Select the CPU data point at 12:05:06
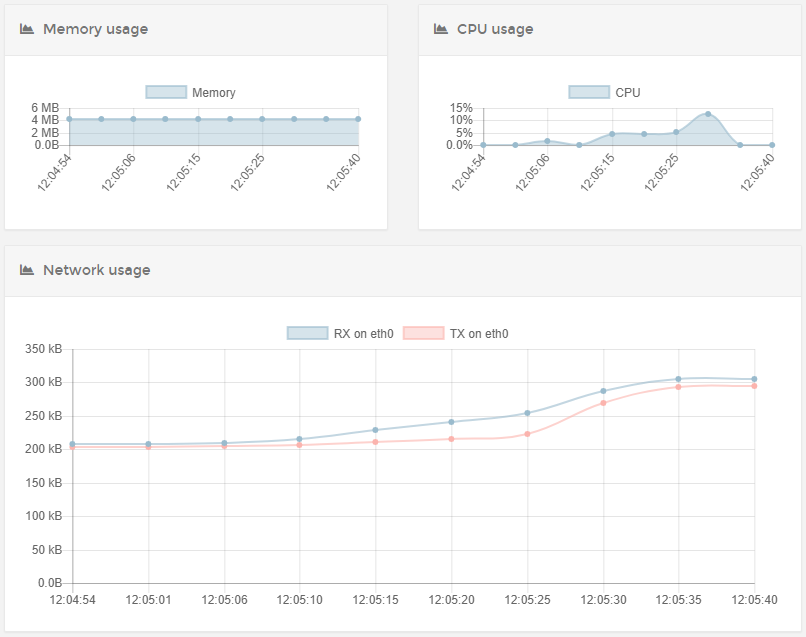Screen dimensions: 806x637 [x=547, y=141]
